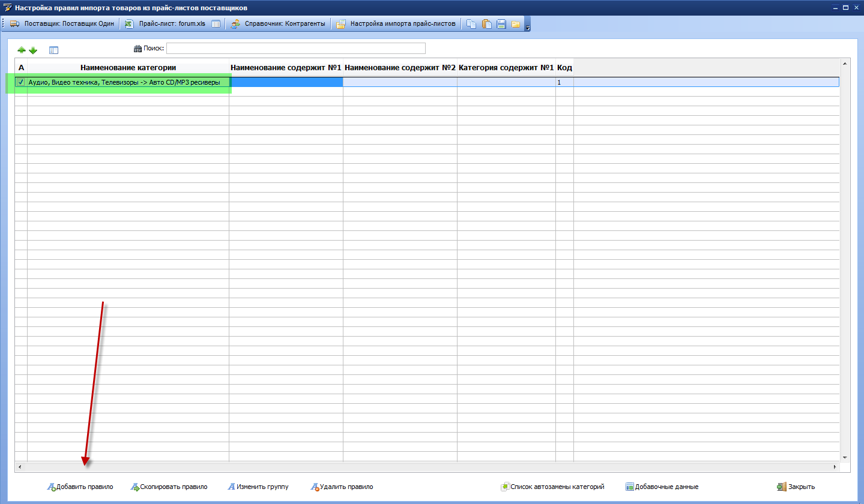
Task: Move the rule up with the green up arrow
Action: (x=22, y=50)
